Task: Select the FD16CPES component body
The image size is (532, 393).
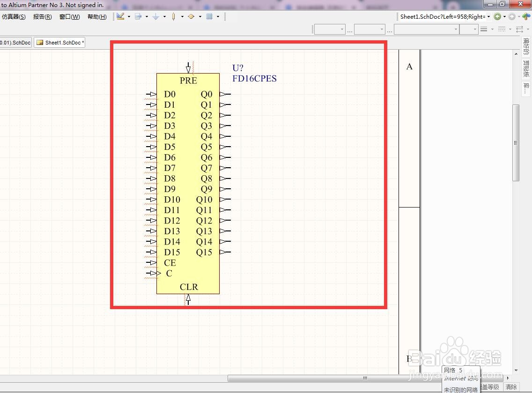Action: coord(188,183)
